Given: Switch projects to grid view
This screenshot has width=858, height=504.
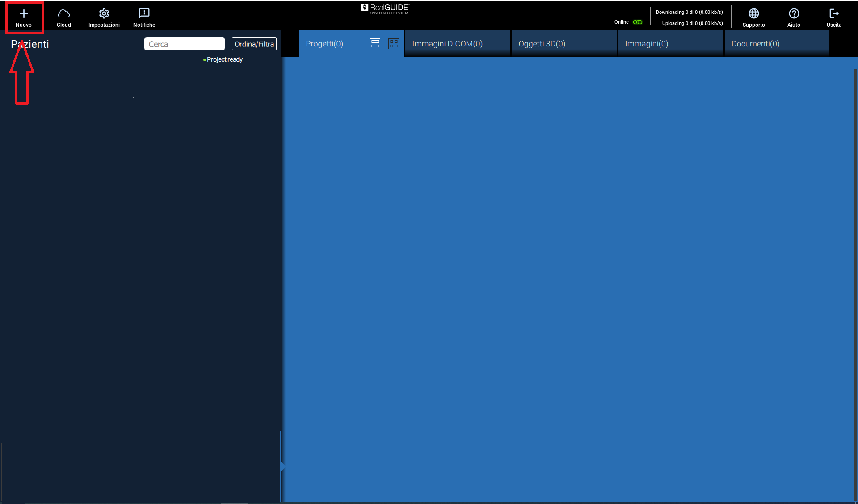Looking at the screenshot, I should (393, 44).
